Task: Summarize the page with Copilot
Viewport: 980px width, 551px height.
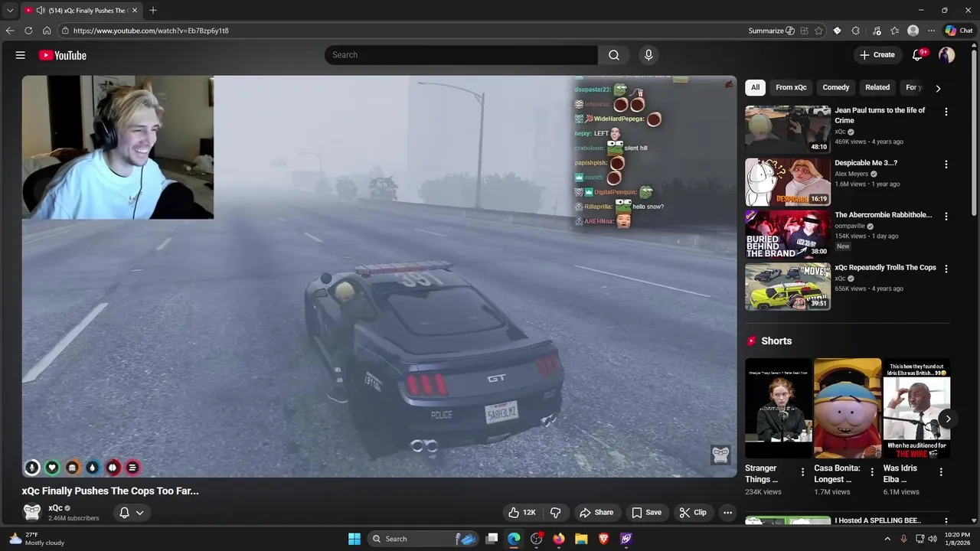Action: [771, 31]
